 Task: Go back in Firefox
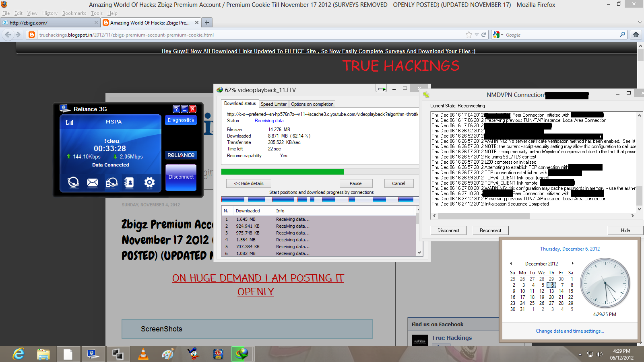[8, 35]
